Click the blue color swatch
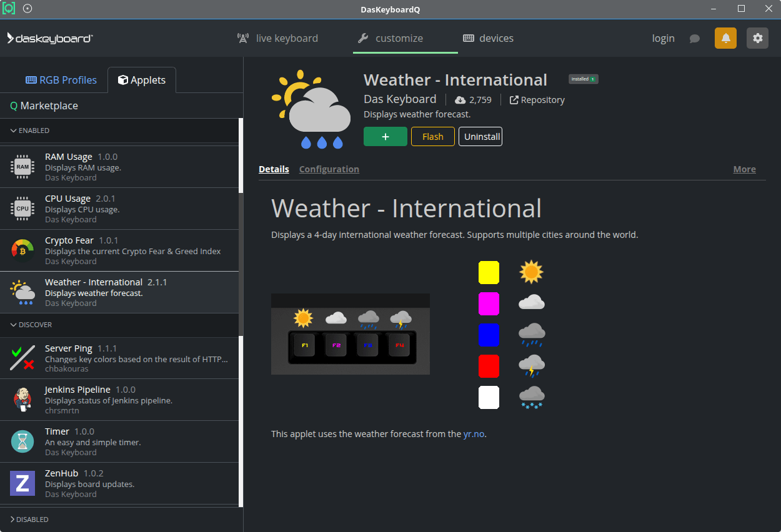The width and height of the screenshot is (781, 532). (489, 335)
